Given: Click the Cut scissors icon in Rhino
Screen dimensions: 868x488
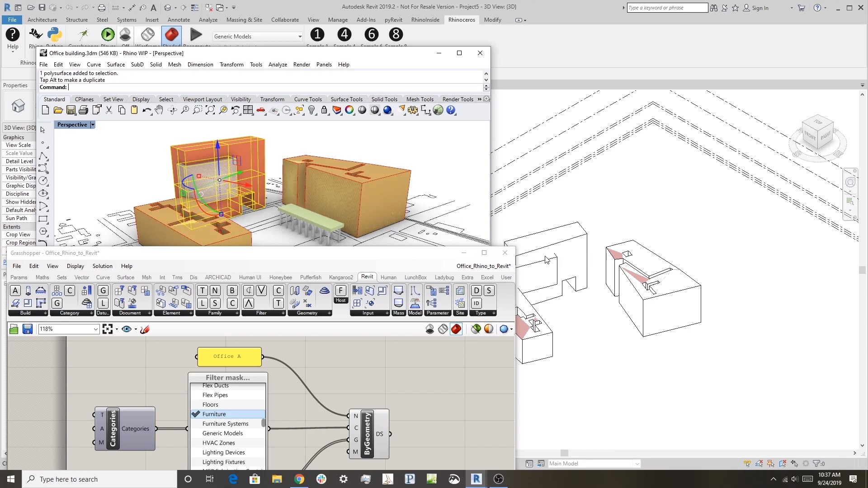Looking at the screenshot, I should click(x=108, y=110).
